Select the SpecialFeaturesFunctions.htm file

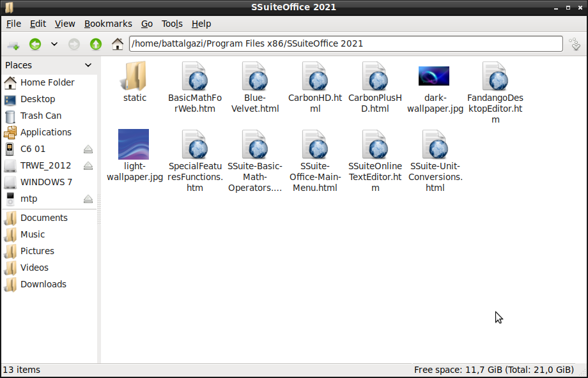tap(195, 161)
